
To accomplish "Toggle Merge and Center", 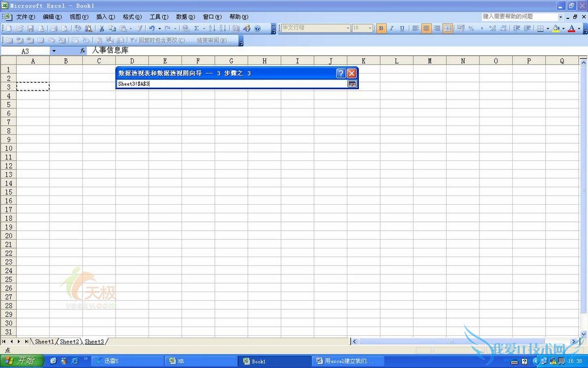I will (447, 29).
